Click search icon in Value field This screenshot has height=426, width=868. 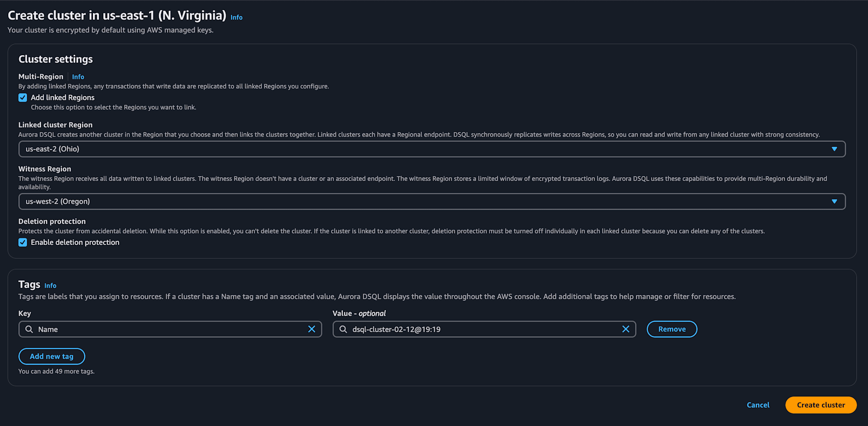click(x=343, y=329)
